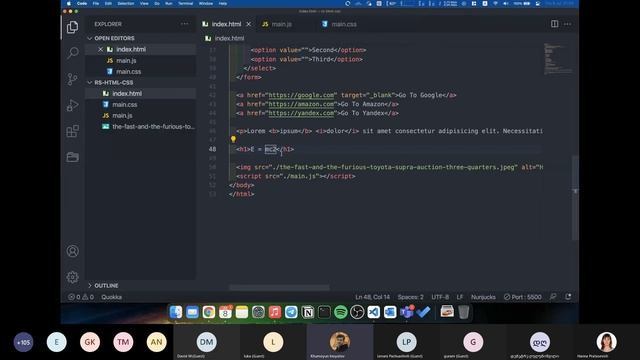
Task: Expand the Outline section
Action: click(x=103, y=285)
